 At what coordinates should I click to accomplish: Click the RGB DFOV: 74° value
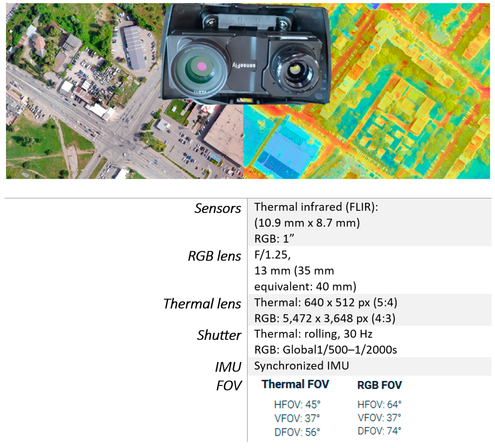point(379,431)
